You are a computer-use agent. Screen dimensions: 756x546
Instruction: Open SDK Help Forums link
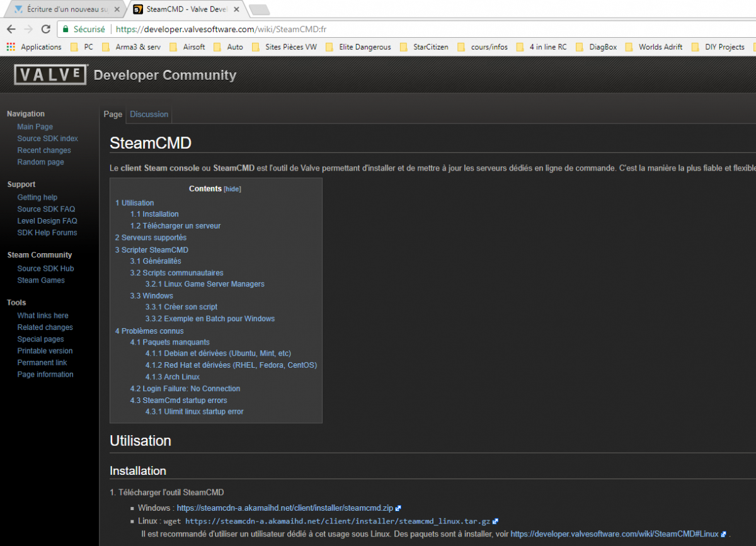click(47, 232)
